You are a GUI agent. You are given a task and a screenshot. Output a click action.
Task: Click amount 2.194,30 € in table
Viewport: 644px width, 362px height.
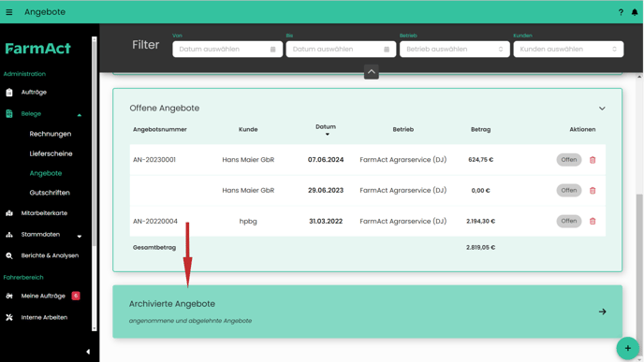coord(480,221)
